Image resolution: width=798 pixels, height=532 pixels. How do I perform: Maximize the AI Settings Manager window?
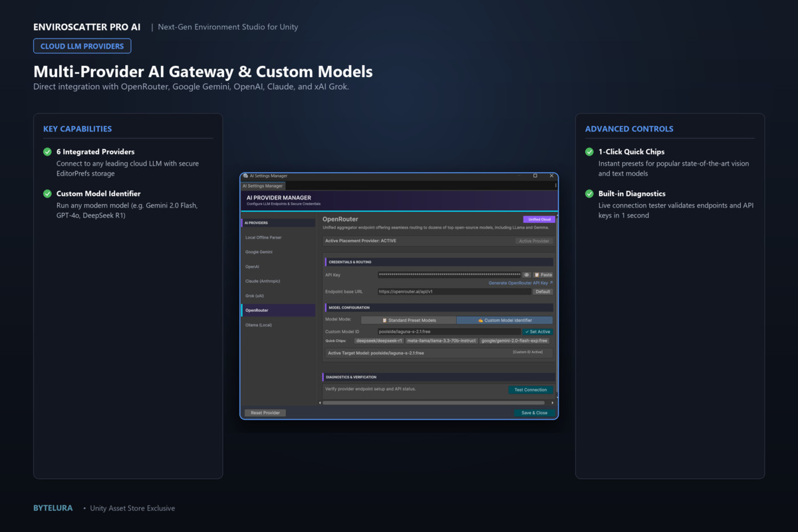535,176
